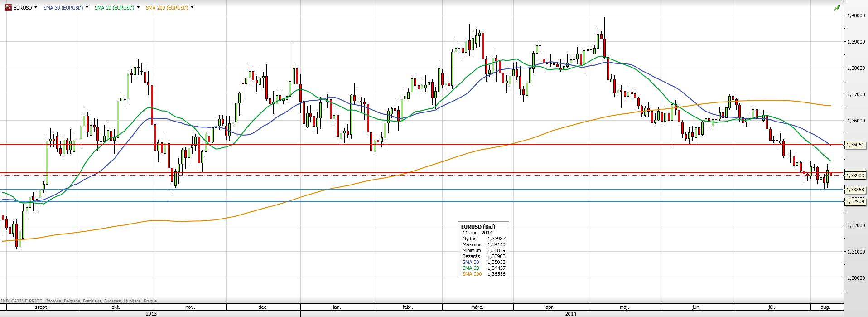Screen dimensions: 868x317
Task: Click the blue SMA 30 (EURUSD) label
Action: 63,8
